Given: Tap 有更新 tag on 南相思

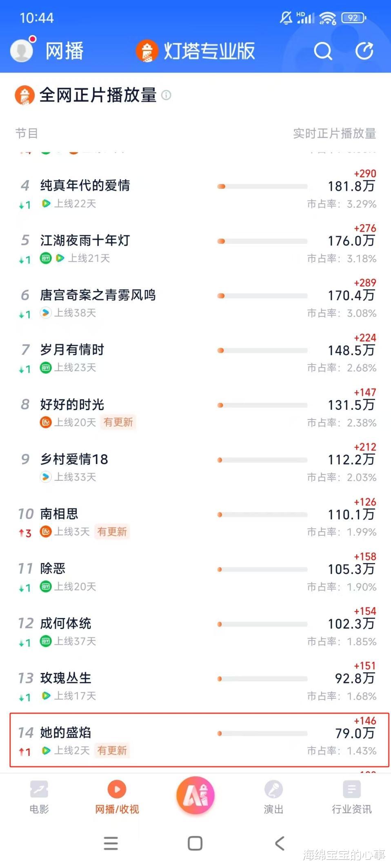Looking at the screenshot, I should tap(112, 532).
